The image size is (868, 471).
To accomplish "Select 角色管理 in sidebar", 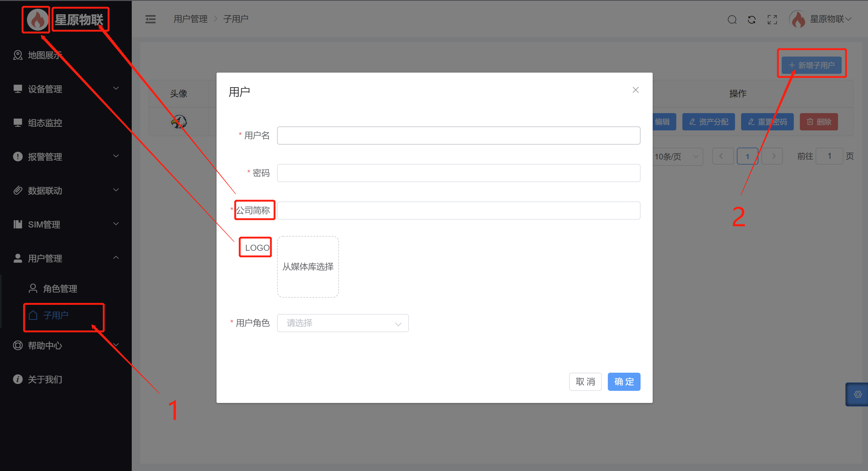I will [60, 289].
